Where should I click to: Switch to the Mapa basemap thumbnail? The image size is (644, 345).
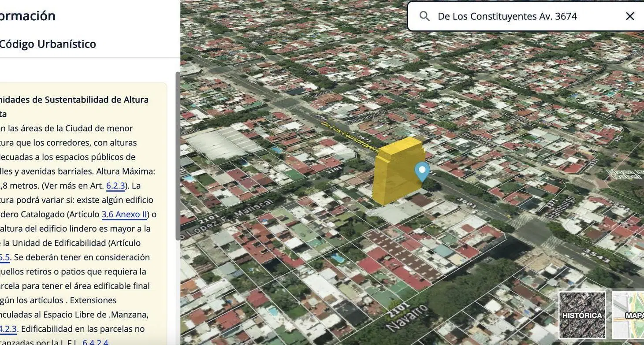click(x=629, y=315)
